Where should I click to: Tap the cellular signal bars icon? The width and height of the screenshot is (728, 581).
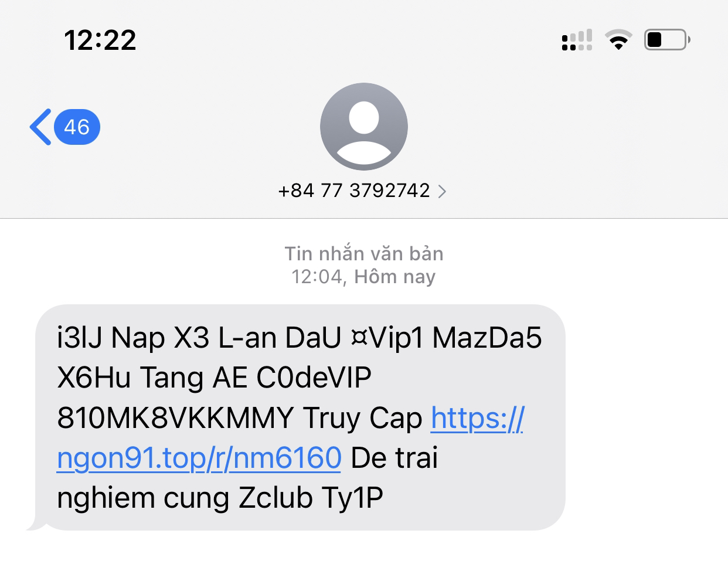tap(577, 40)
